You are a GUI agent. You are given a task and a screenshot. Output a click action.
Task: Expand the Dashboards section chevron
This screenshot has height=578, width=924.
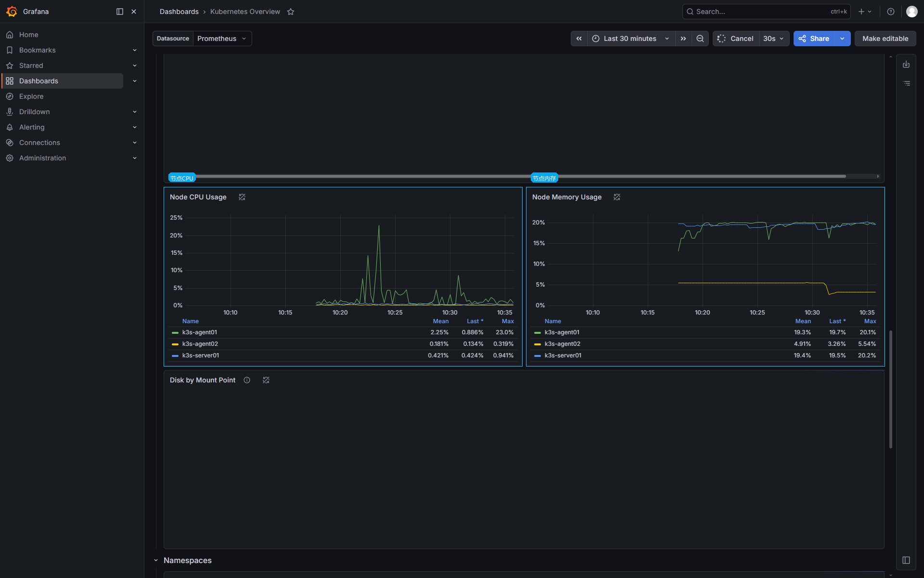tap(135, 81)
